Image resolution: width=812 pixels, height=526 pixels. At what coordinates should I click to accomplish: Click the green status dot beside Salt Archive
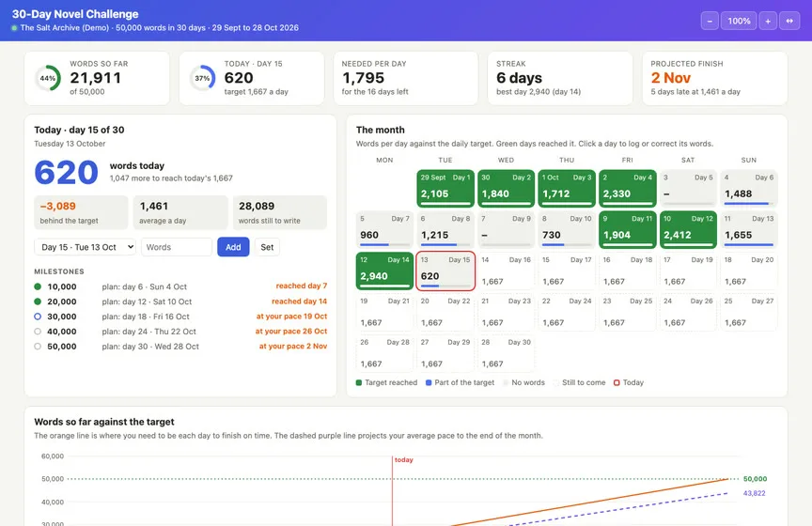[x=14, y=28]
